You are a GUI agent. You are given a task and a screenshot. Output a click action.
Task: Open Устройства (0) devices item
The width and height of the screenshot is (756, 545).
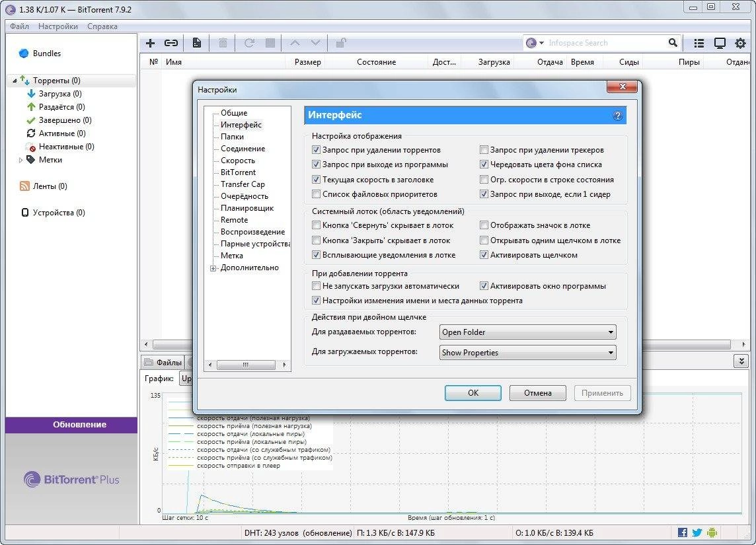coord(53,213)
